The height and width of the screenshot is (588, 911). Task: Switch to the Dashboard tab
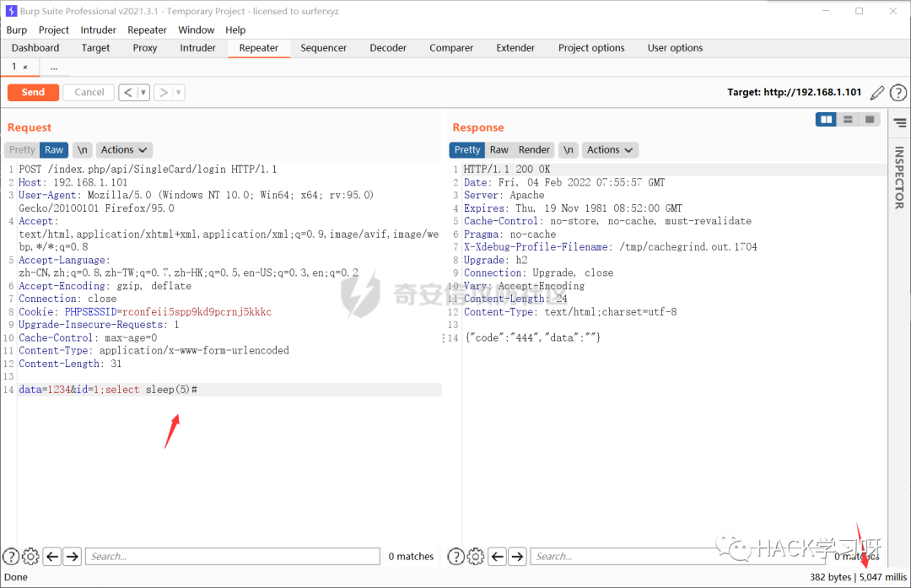click(x=35, y=47)
